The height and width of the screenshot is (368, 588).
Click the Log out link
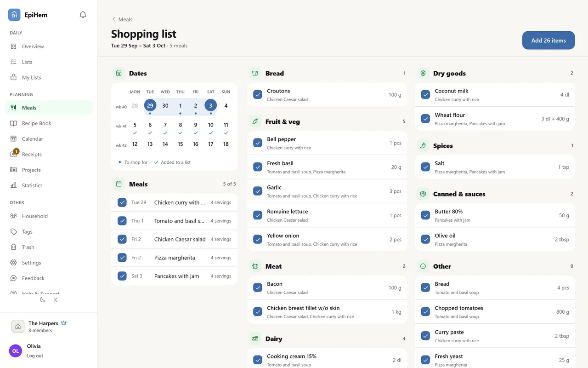(x=35, y=356)
